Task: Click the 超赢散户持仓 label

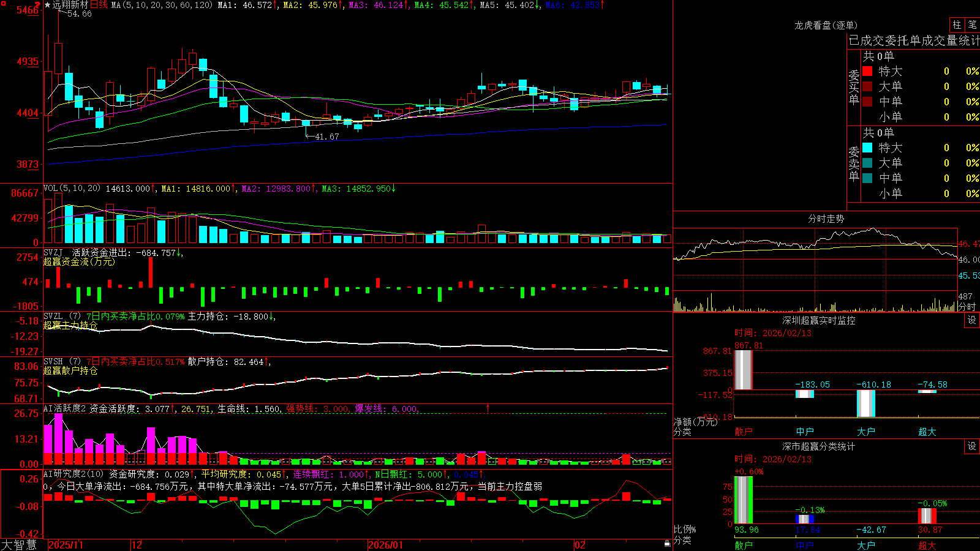Action: point(70,370)
